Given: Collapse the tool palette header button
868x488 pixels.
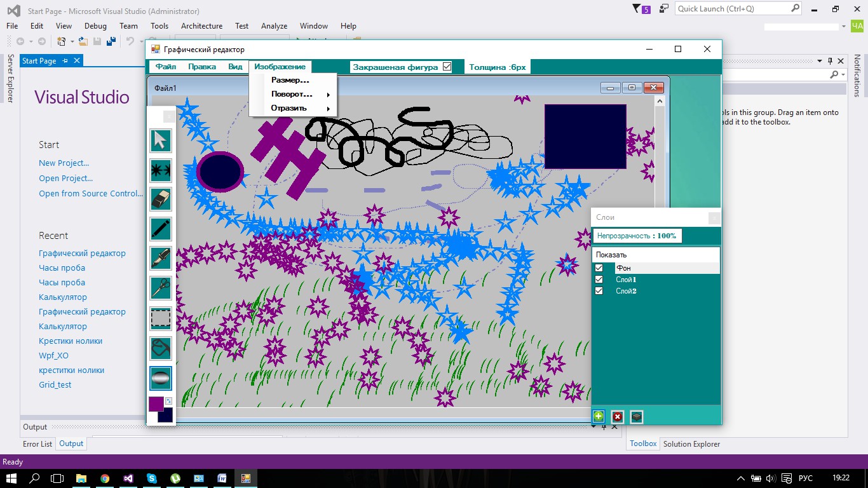Looking at the screenshot, I should click(x=169, y=116).
